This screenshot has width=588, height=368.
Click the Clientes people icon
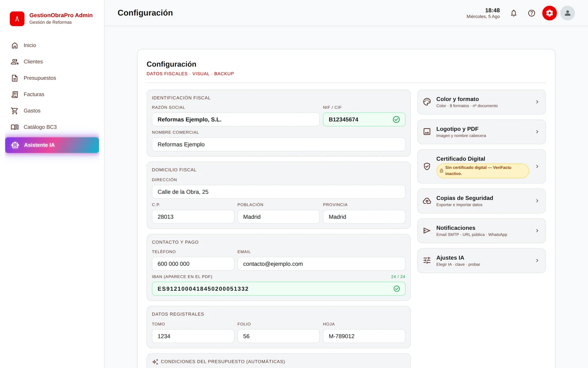(x=15, y=62)
